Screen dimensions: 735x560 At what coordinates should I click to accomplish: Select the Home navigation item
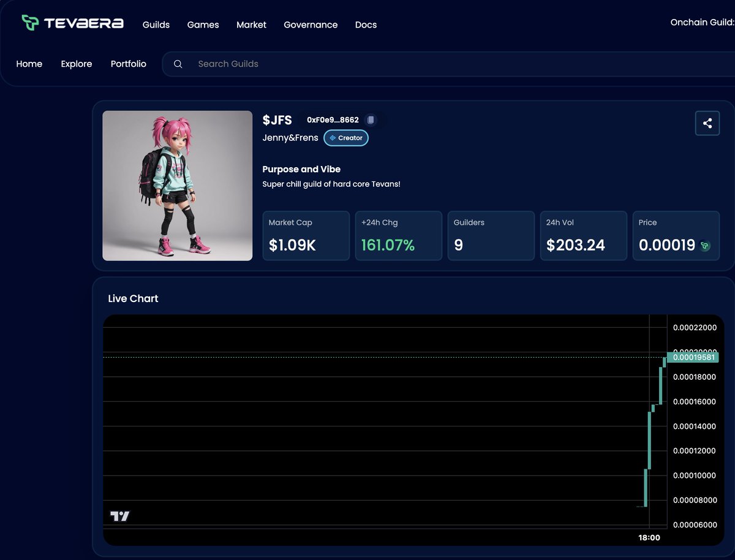29,64
